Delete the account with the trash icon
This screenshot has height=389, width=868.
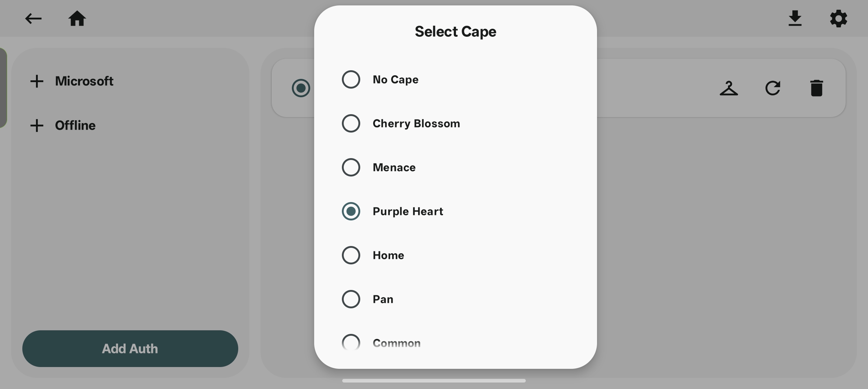pyautogui.click(x=817, y=88)
